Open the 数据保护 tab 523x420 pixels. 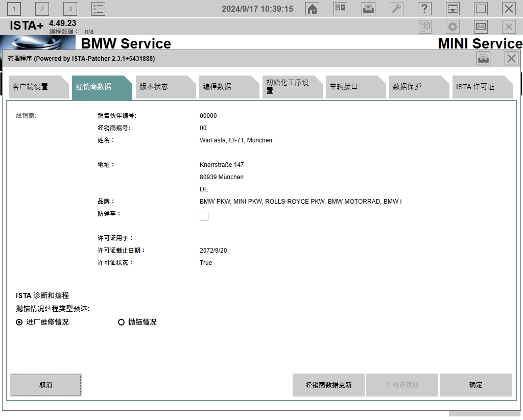419,87
